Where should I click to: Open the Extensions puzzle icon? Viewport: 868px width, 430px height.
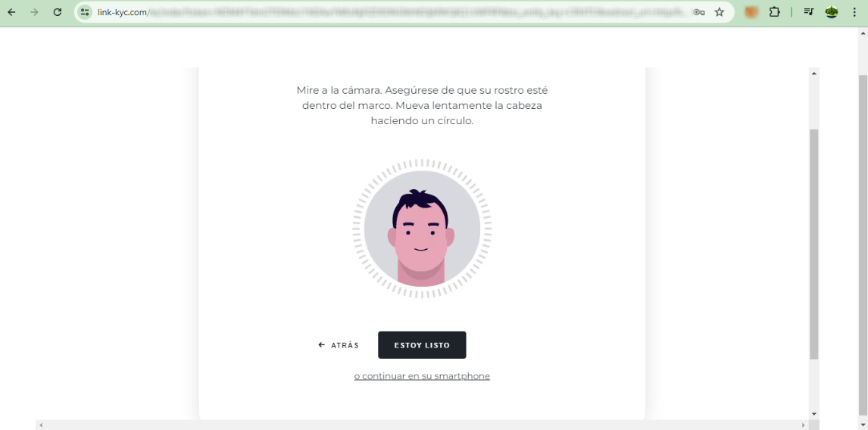[x=774, y=12]
